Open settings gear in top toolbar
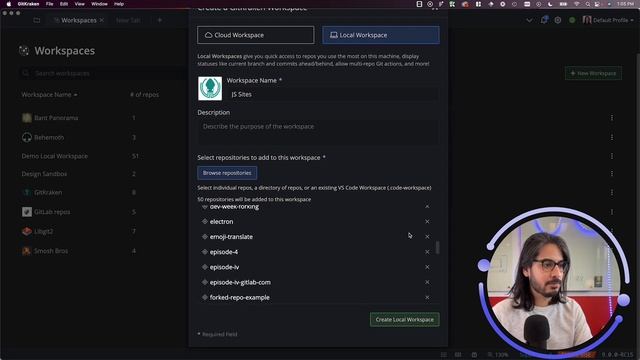Viewport: 640px width, 360px height. click(x=558, y=20)
